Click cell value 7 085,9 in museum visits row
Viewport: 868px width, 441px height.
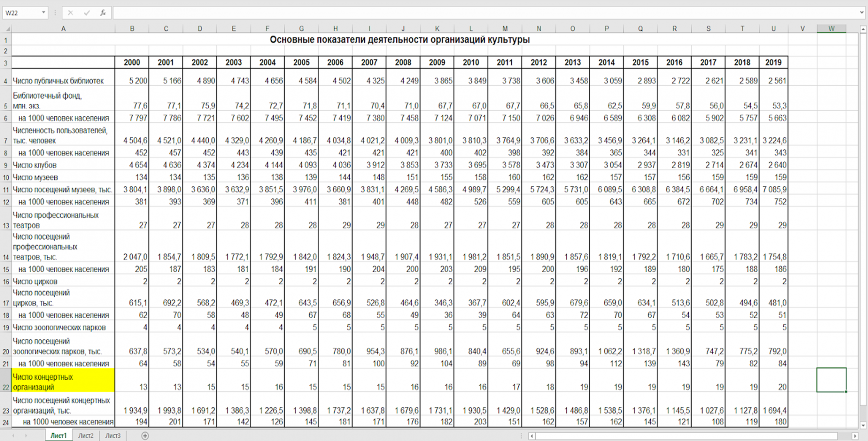pyautogui.click(x=773, y=190)
